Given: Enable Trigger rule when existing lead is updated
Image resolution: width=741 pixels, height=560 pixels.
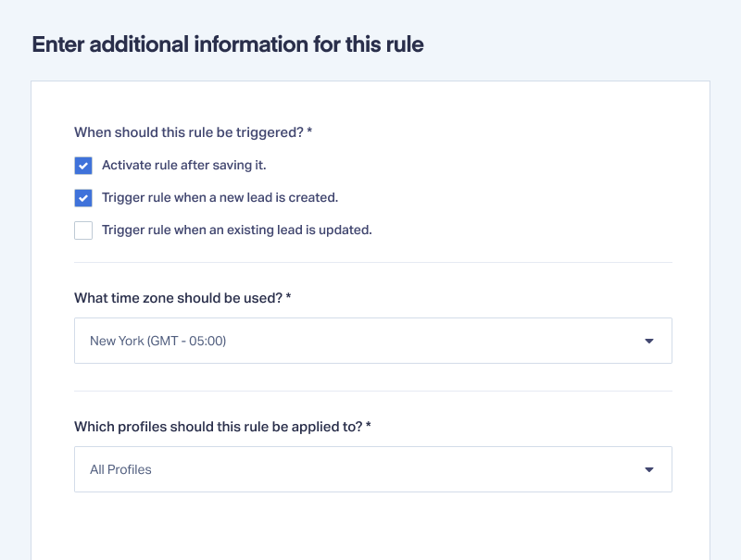Looking at the screenshot, I should click(83, 230).
